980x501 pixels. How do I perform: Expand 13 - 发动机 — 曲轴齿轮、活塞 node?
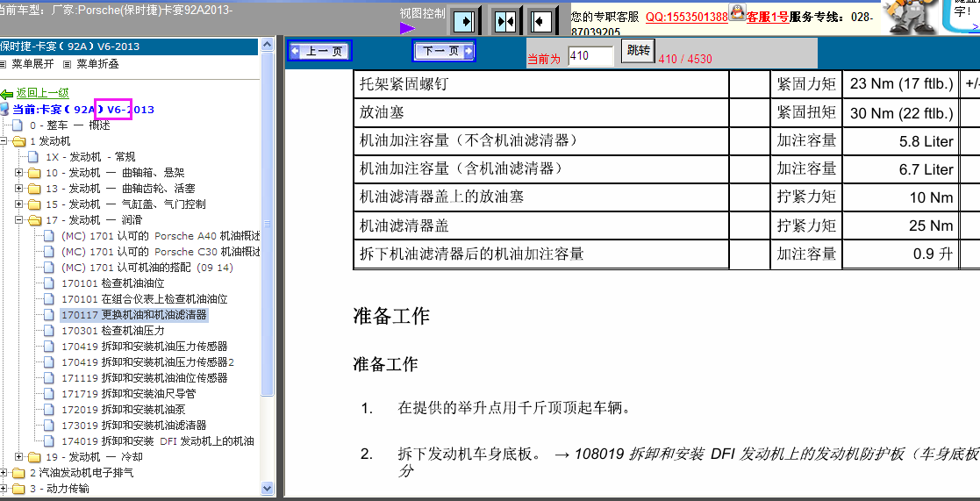click(x=18, y=188)
